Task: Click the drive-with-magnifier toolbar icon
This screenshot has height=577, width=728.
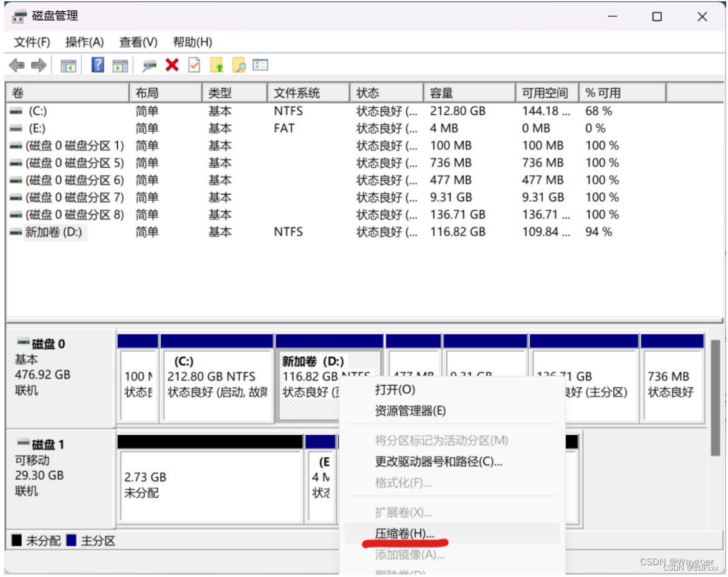Action: point(149,66)
